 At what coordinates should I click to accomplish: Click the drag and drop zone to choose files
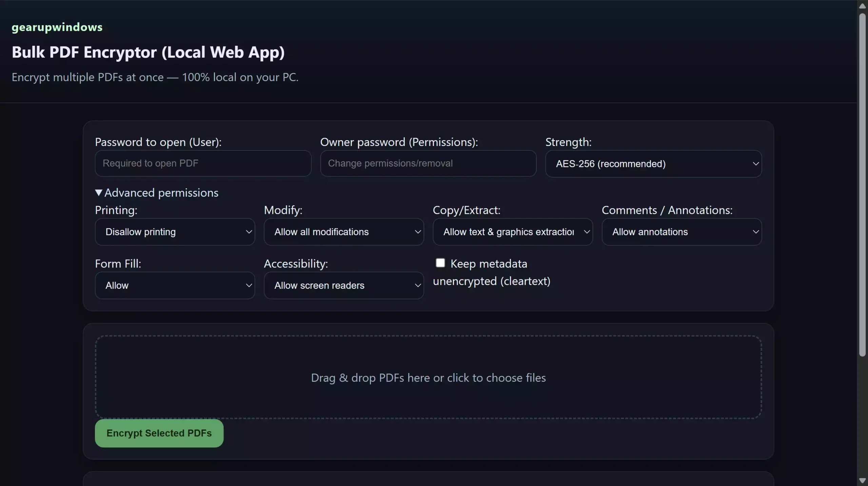(x=428, y=377)
